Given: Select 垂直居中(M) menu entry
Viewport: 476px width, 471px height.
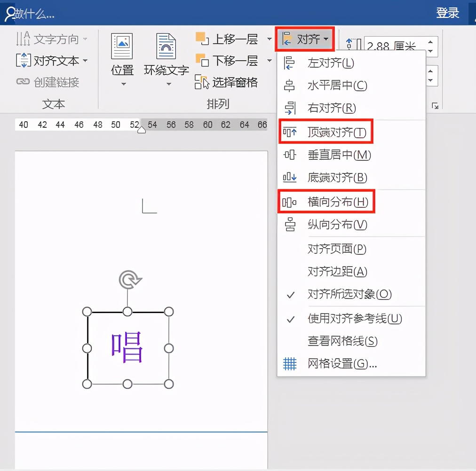Looking at the screenshot, I should coord(351,155).
